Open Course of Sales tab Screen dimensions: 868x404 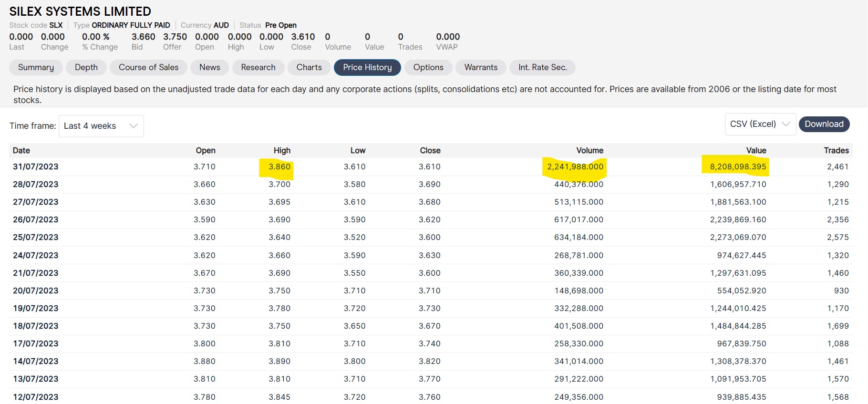click(148, 67)
